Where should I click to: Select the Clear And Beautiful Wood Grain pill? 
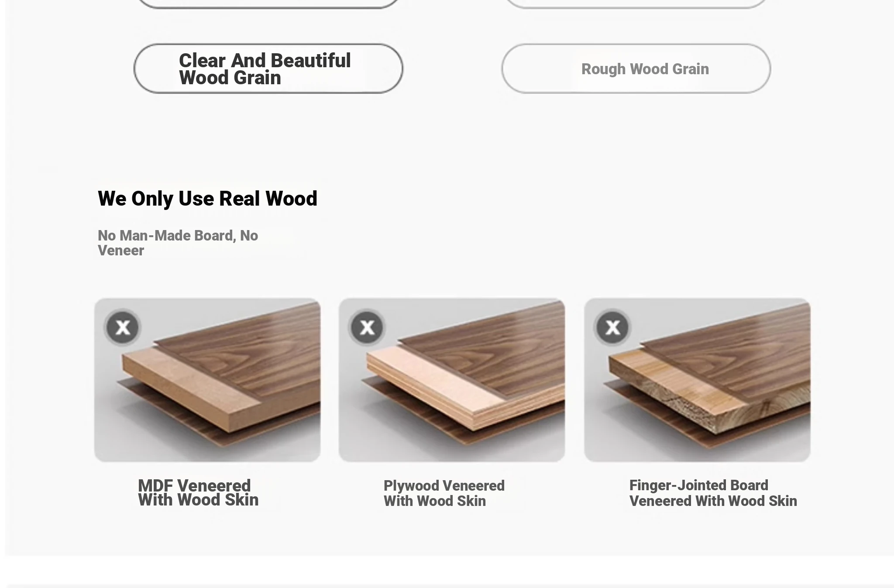(268, 69)
